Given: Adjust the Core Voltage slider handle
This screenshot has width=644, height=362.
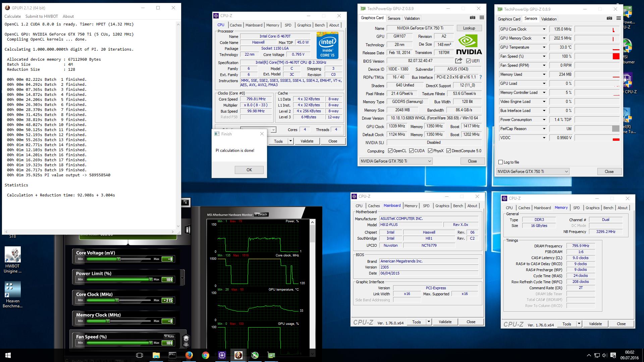Looking at the screenshot, I should 118,259.
